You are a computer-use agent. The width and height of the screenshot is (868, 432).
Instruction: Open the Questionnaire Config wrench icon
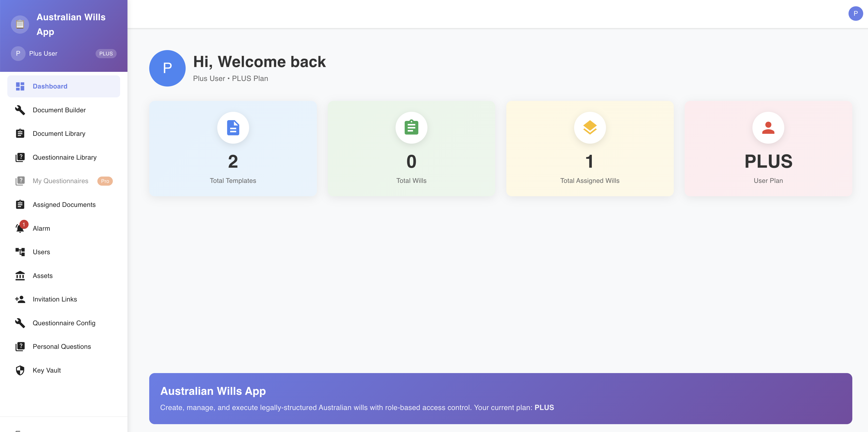coord(20,323)
